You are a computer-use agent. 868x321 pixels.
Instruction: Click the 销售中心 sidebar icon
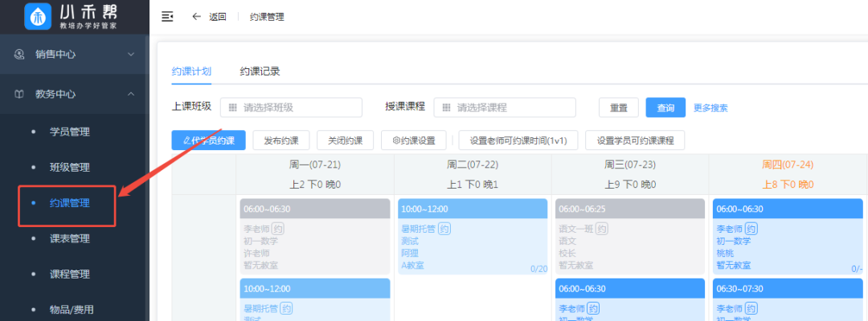pyautogui.click(x=20, y=55)
